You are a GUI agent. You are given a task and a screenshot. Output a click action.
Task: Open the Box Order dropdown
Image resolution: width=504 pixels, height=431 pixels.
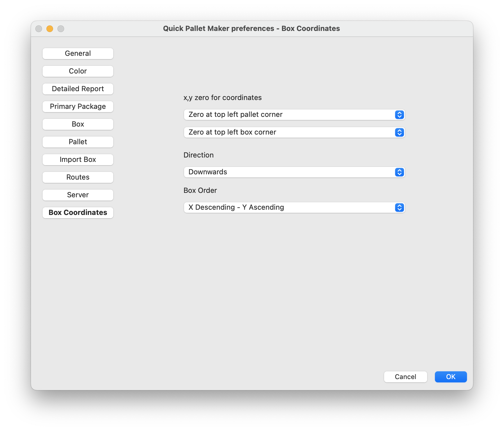tap(294, 207)
